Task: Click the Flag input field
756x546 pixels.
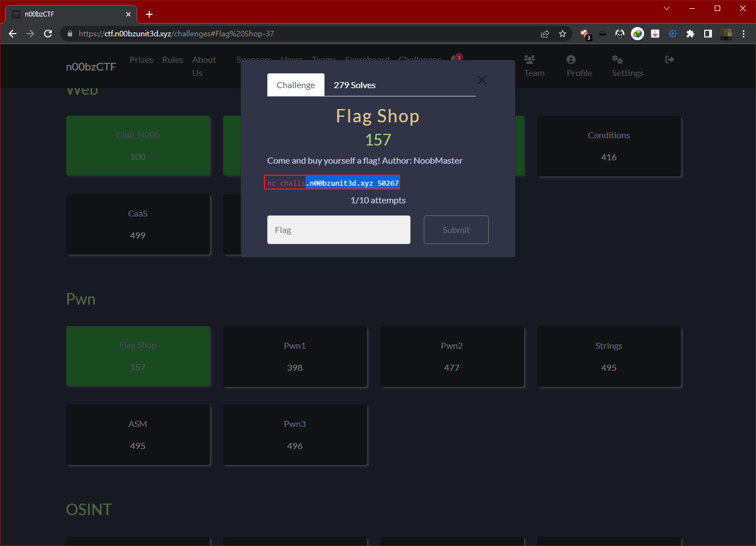Action: (x=339, y=230)
